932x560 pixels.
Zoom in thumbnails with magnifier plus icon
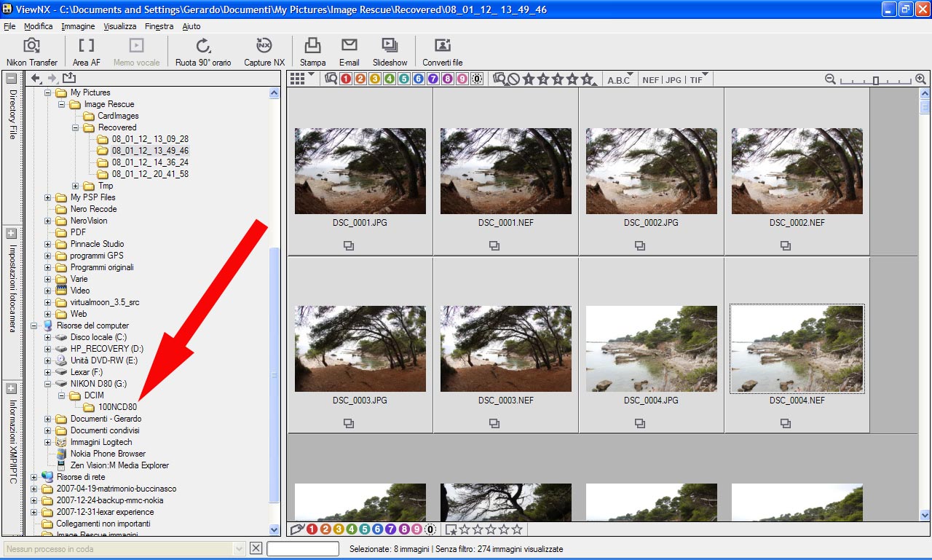(920, 79)
